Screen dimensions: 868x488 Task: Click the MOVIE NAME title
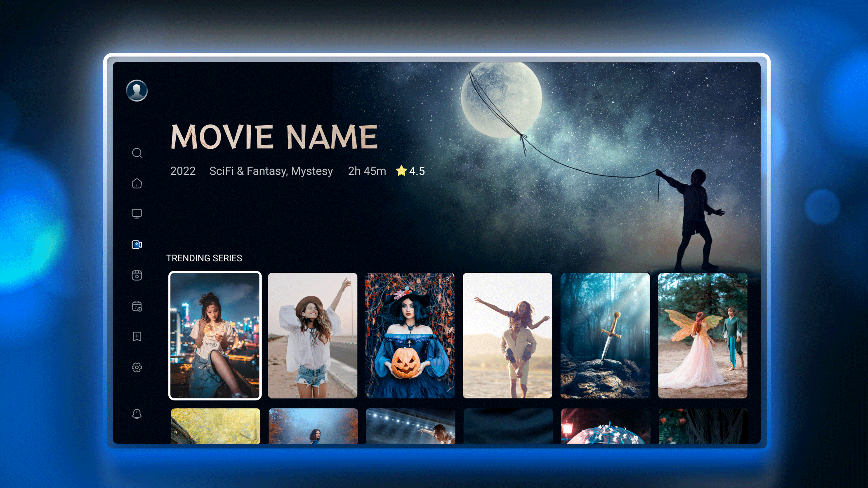coord(274,136)
